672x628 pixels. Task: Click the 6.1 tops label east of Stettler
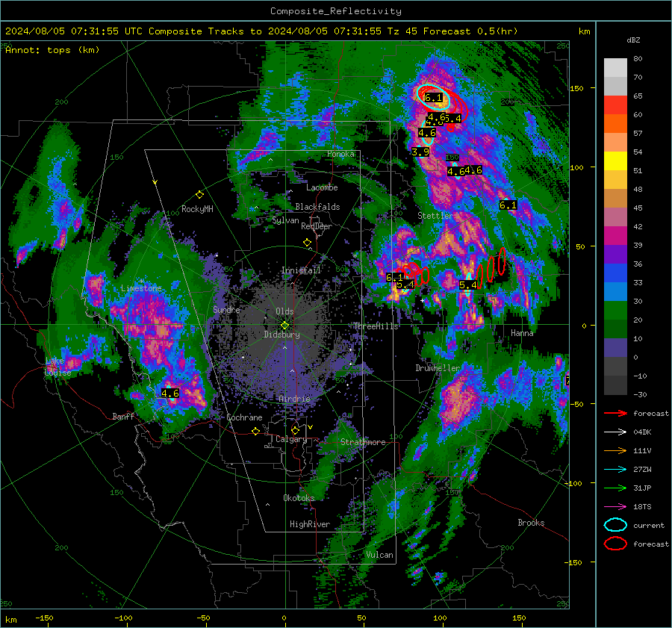pos(508,205)
